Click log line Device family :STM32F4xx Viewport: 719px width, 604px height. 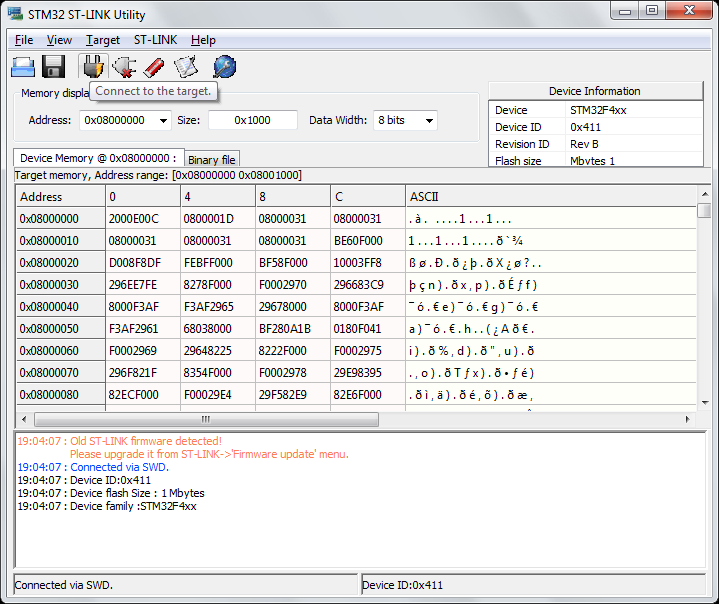point(107,506)
